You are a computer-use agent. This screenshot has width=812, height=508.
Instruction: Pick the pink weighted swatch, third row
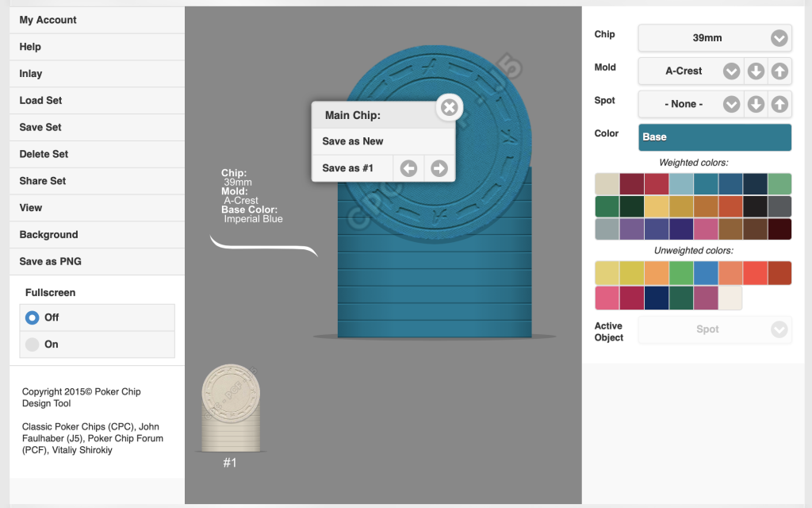(706, 229)
